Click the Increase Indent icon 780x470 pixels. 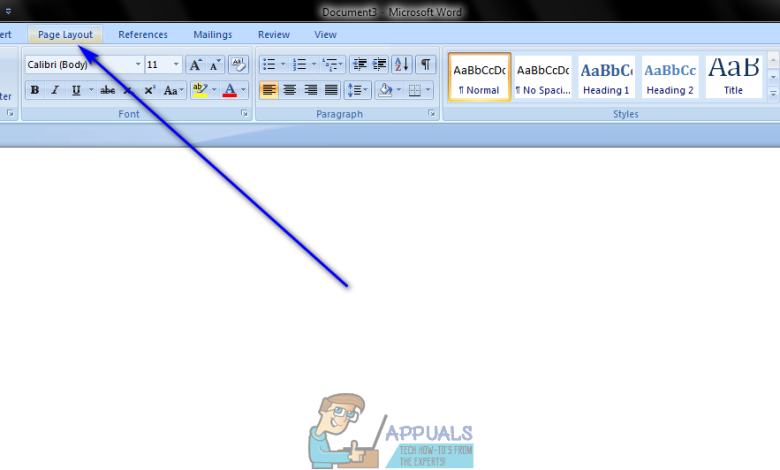click(380, 65)
